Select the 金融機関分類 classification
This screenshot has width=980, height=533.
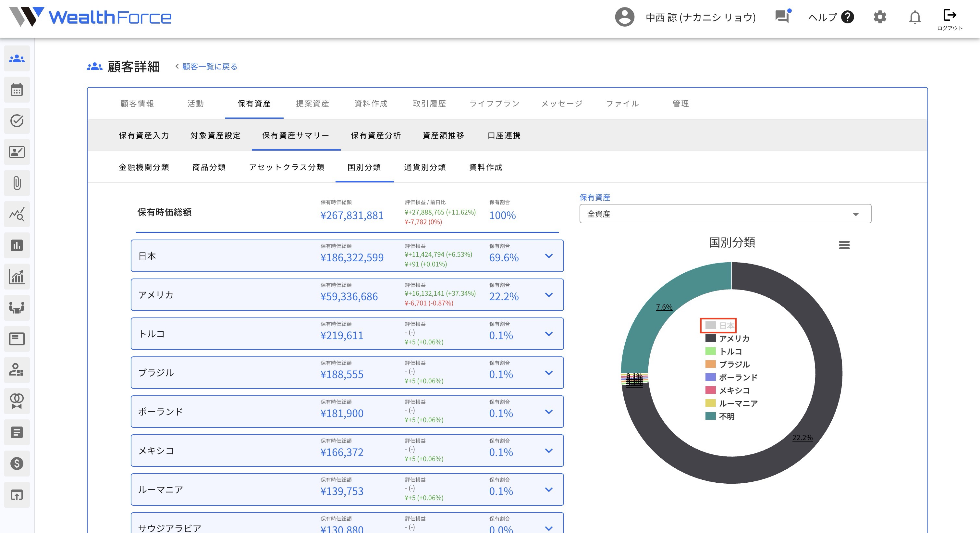(x=144, y=167)
